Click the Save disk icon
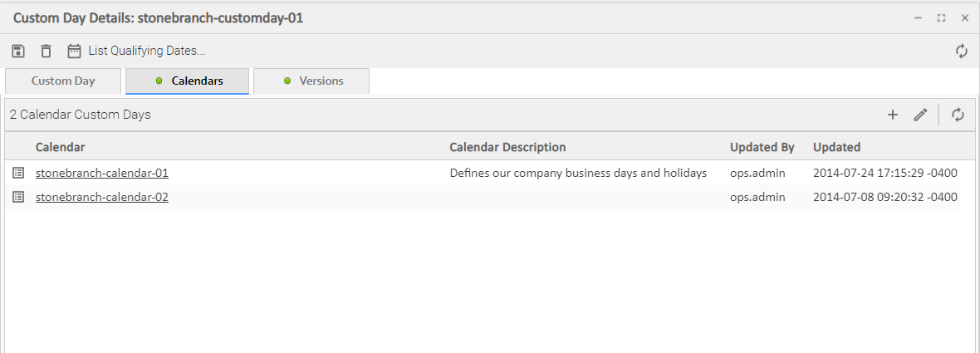Viewport: 980px width, 353px height. pyautogui.click(x=18, y=51)
